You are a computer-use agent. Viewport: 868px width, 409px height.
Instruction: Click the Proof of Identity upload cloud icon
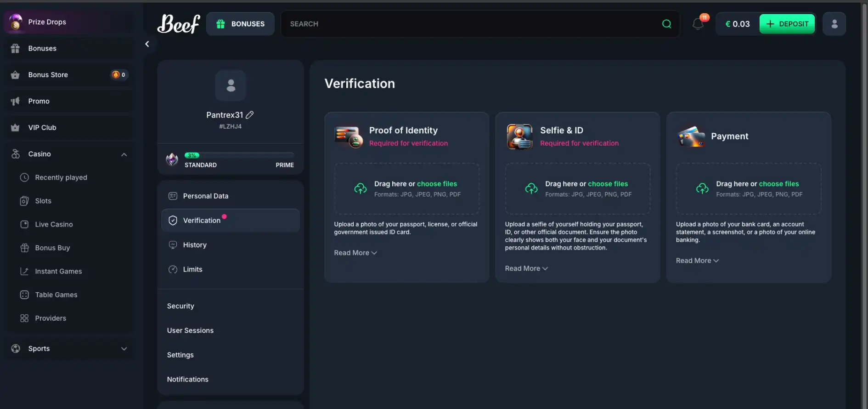pos(361,188)
